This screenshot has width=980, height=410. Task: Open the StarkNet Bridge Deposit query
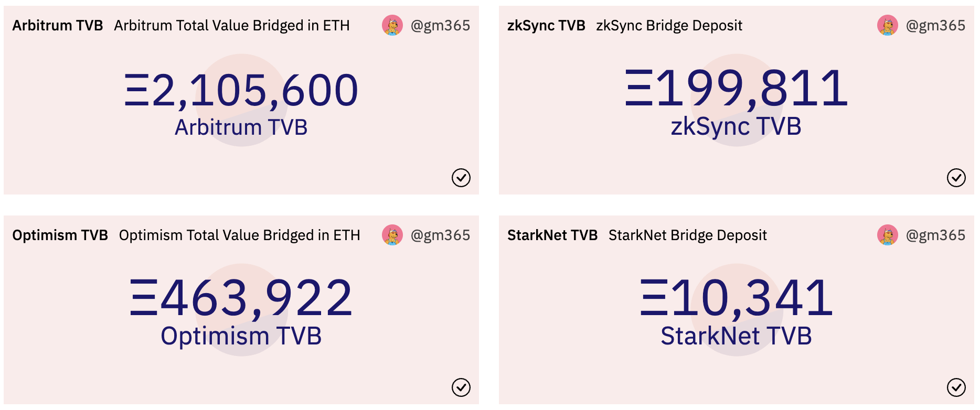687,235
